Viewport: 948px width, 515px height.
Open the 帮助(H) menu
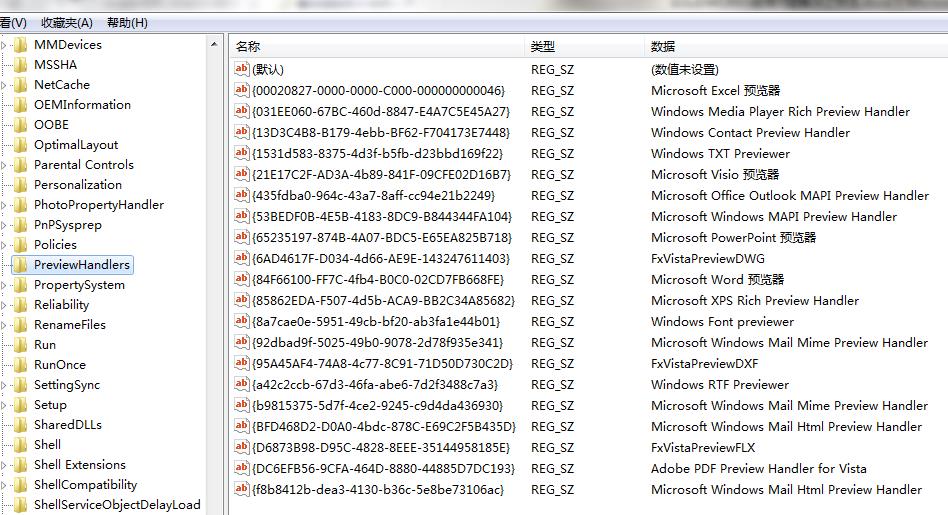click(127, 22)
